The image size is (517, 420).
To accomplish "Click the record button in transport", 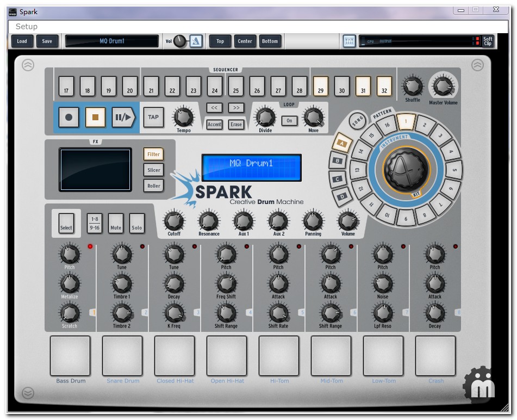I will tap(68, 117).
